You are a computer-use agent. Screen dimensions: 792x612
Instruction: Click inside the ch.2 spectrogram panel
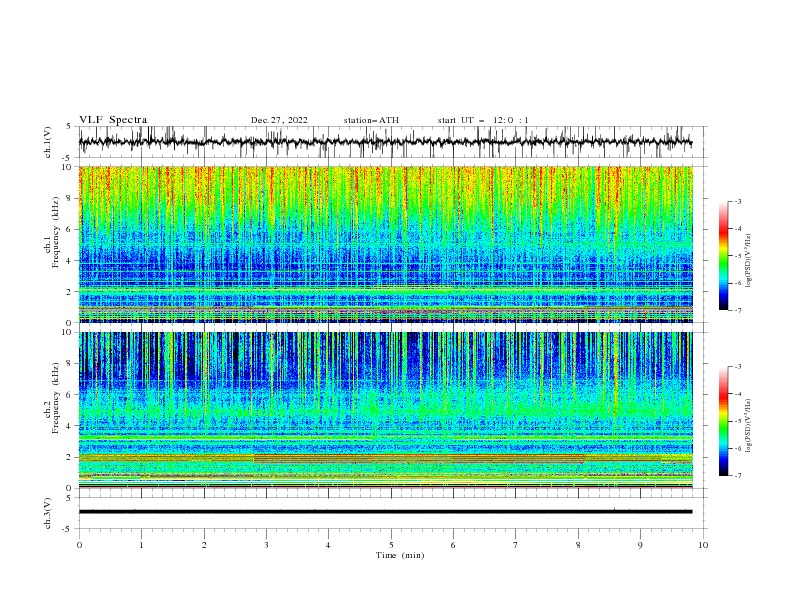386,410
